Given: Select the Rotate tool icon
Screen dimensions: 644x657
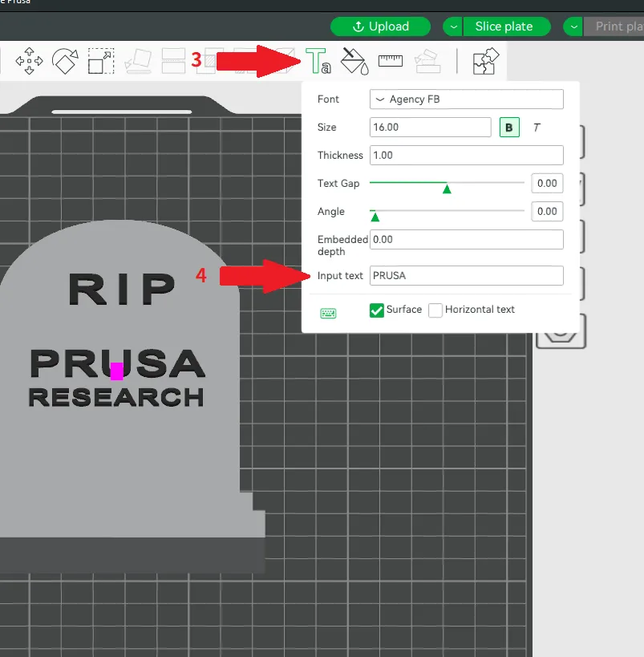Looking at the screenshot, I should pyautogui.click(x=65, y=61).
